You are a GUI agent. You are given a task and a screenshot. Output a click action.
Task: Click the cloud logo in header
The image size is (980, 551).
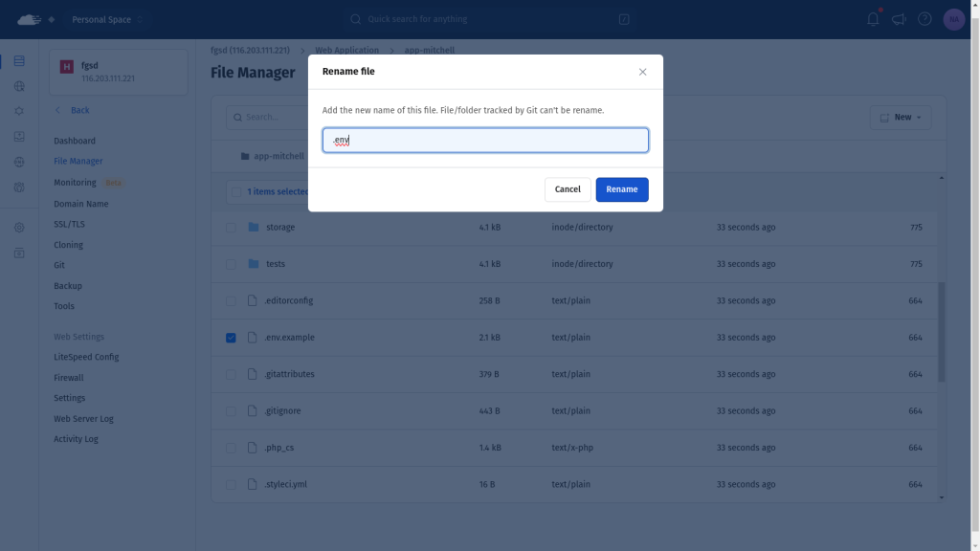[x=30, y=19]
